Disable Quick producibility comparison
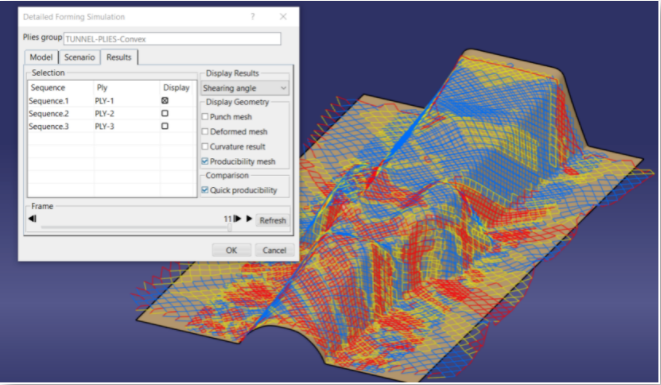 pyautogui.click(x=205, y=190)
